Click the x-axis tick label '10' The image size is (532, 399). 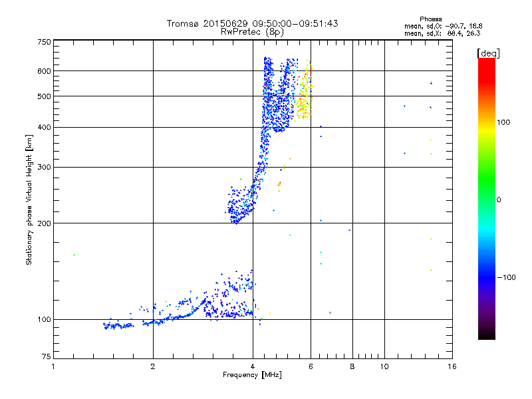384,366
